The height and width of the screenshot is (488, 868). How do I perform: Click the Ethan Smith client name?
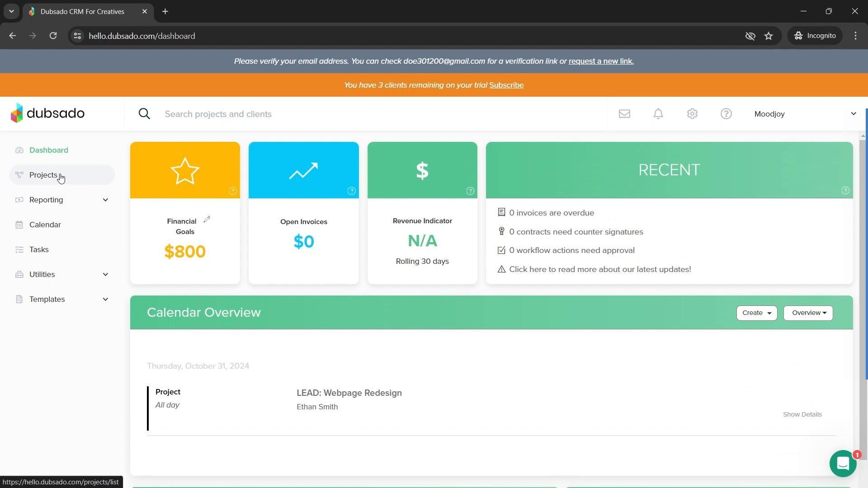pos(317,407)
